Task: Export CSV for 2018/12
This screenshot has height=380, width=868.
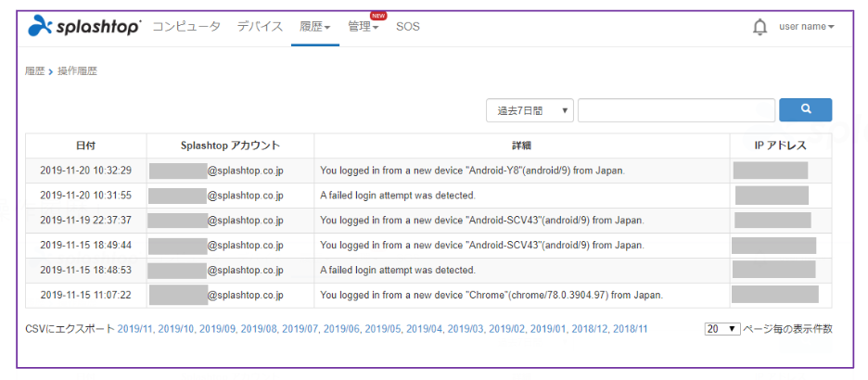Action: pos(591,328)
